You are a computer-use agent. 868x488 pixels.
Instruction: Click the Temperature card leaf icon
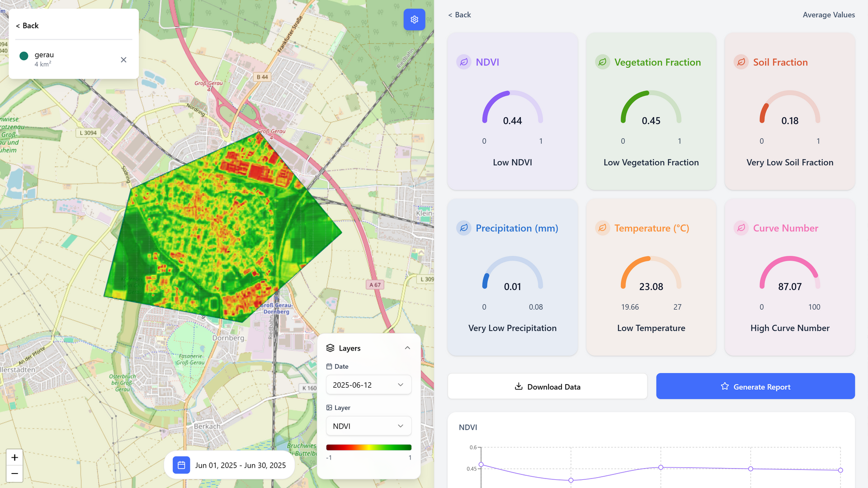click(602, 228)
